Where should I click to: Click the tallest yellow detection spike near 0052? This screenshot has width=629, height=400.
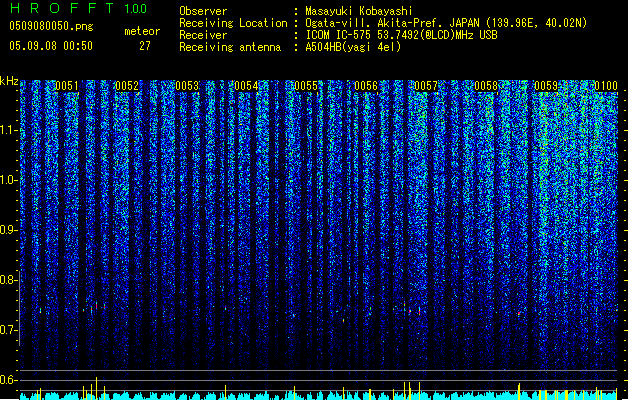(96, 388)
